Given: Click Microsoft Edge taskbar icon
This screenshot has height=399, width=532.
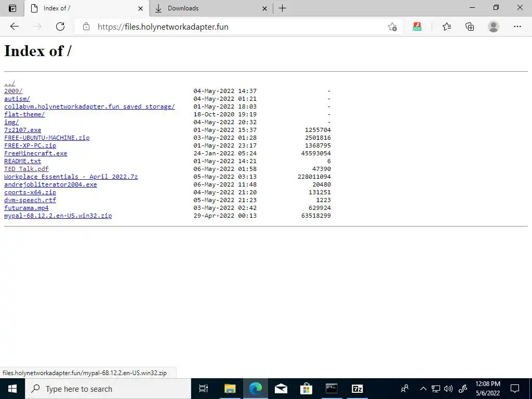Looking at the screenshot, I should 256,389.
